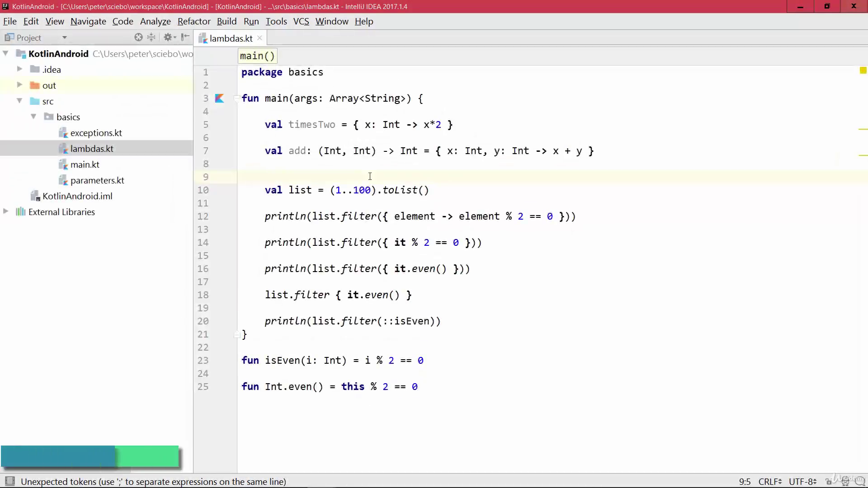Open the Help menu
Screen dimensions: 868x488
[x=364, y=21]
